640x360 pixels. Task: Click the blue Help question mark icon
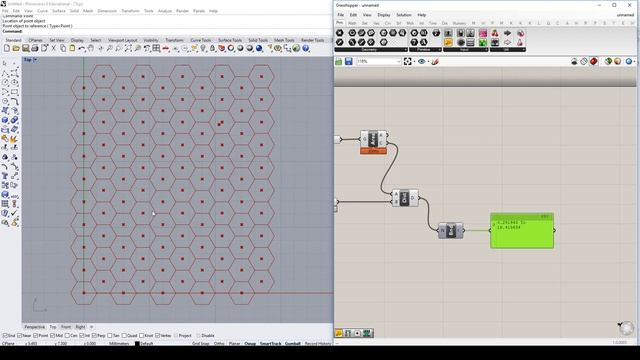pyautogui.click(x=306, y=49)
